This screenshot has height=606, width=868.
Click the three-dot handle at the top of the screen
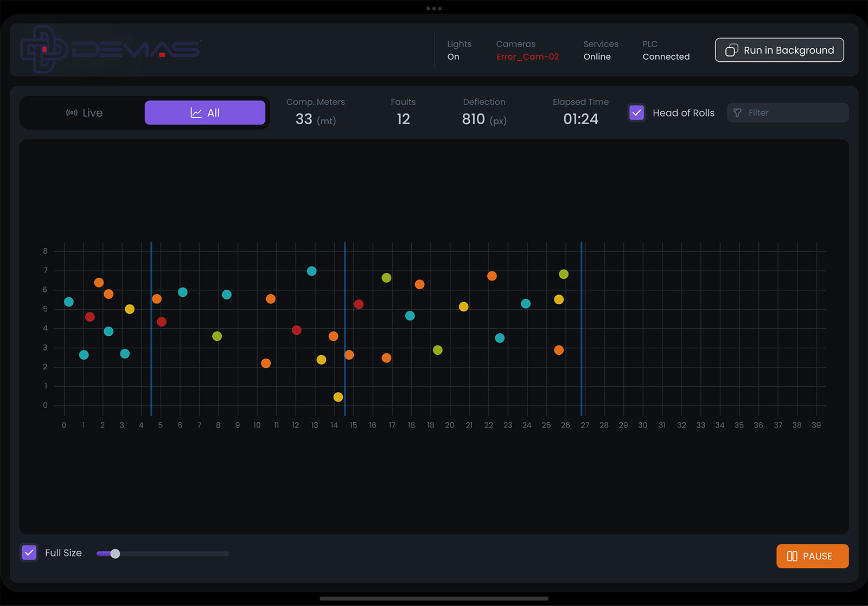434,9
